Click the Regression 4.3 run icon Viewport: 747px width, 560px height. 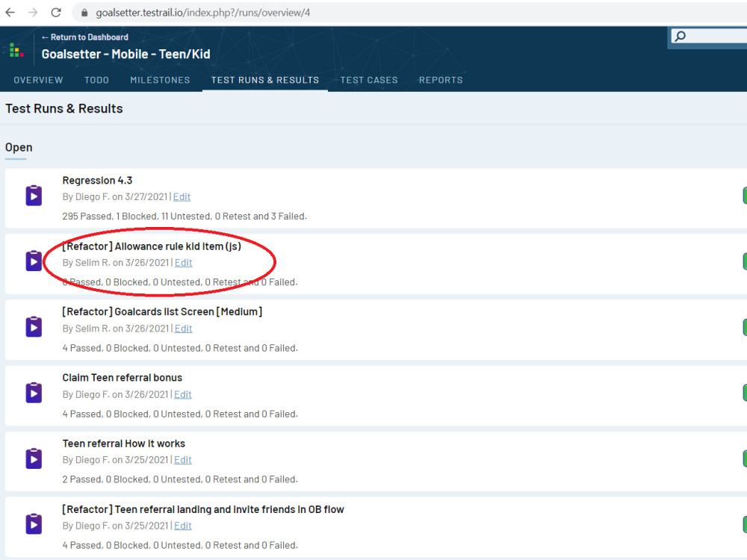34,195
